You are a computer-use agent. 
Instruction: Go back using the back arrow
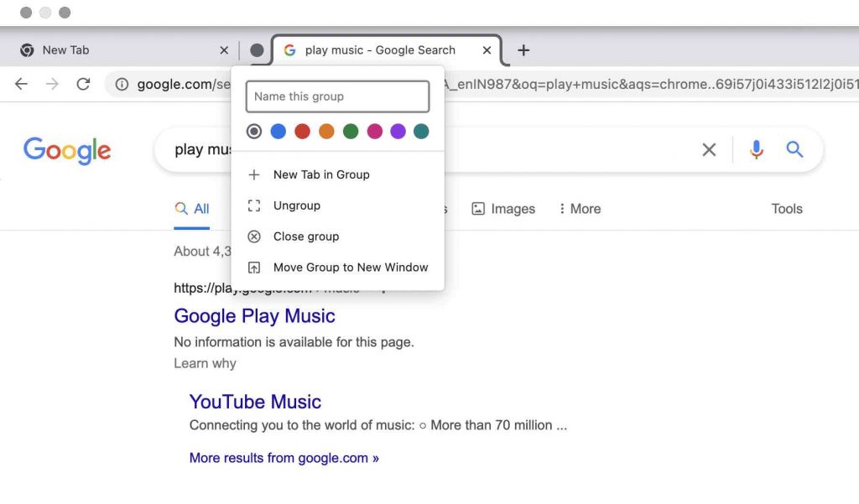pyautogui.click(x=22, y=84)
